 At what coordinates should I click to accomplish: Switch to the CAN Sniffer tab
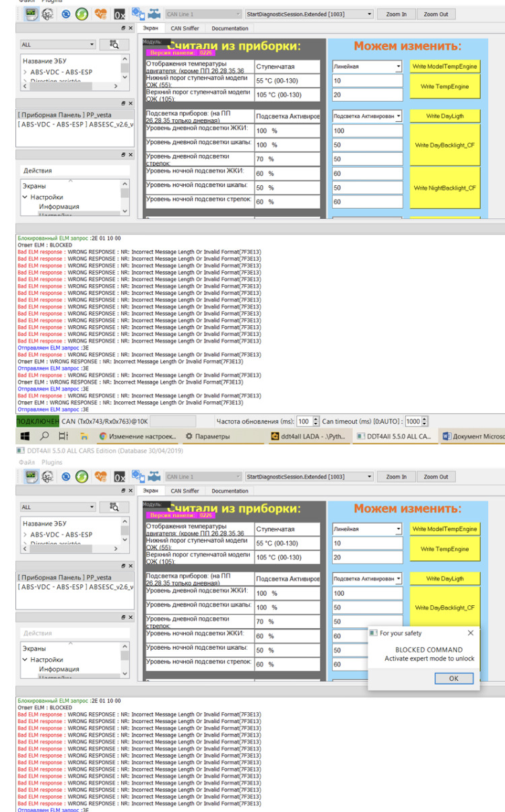pos(184,28)
